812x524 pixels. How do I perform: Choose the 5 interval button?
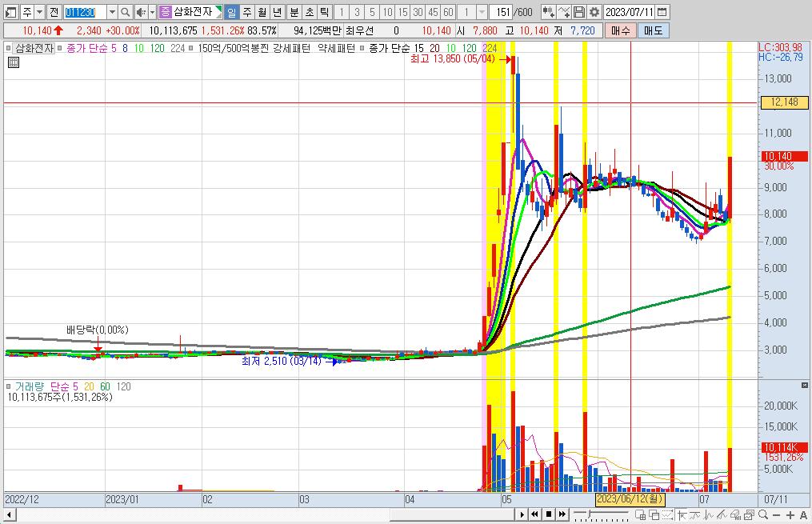coord(372,12)
